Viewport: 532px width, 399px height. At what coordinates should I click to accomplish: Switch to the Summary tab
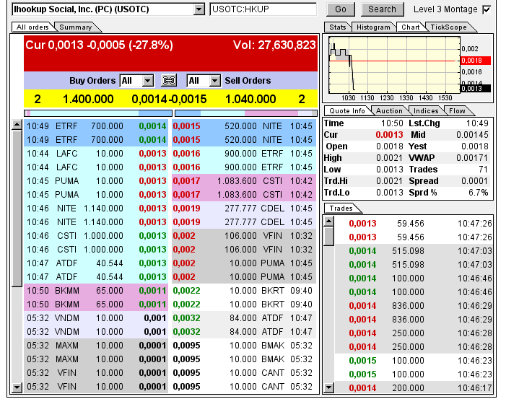(75, 27)
